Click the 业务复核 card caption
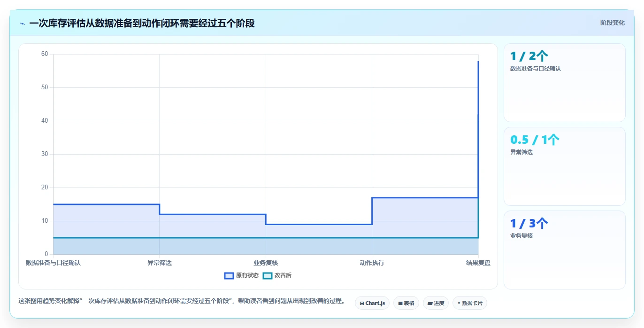This screenshot has height=328, width=644. [x=521, y=236]
